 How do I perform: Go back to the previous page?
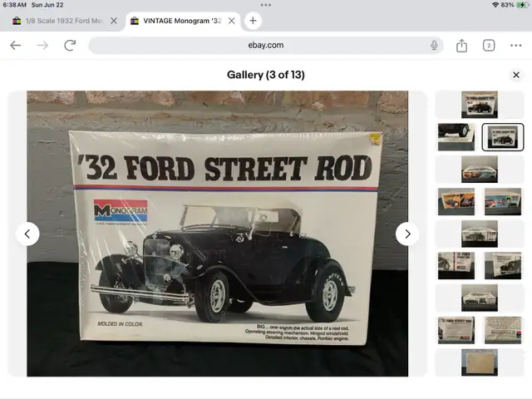(16, 45)
